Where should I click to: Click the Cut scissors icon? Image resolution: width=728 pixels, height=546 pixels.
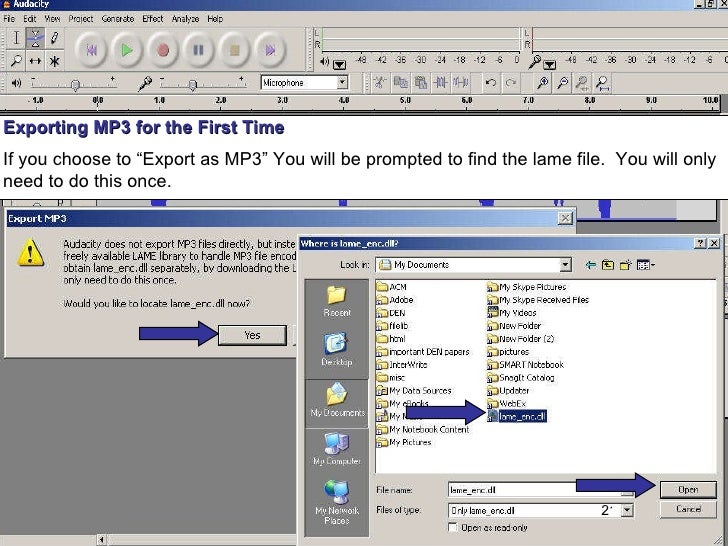click(x=380, y=83)
